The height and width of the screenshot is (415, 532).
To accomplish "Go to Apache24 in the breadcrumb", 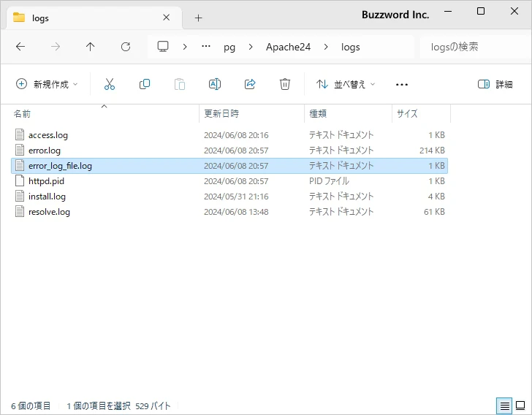I will pyautogui.click(x=288, y=47).
